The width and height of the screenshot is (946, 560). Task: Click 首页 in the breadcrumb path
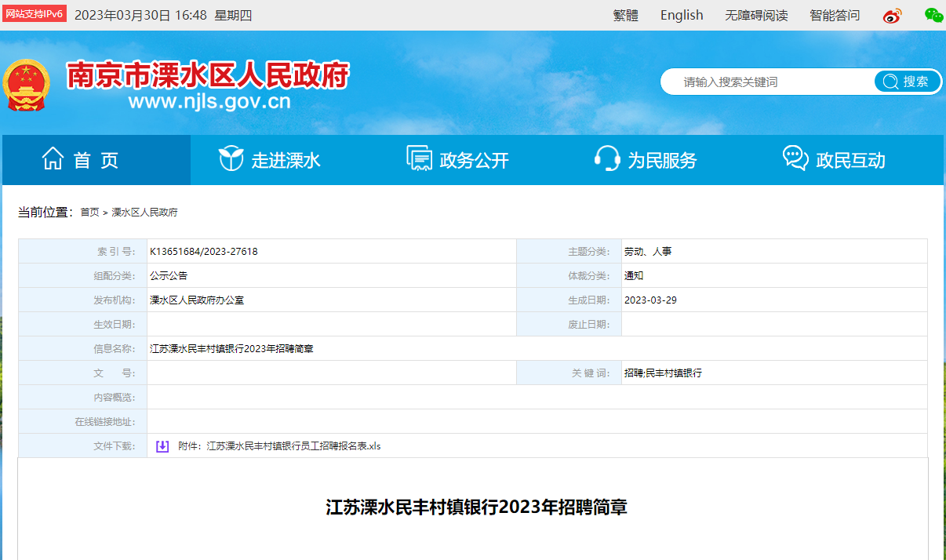89,213
